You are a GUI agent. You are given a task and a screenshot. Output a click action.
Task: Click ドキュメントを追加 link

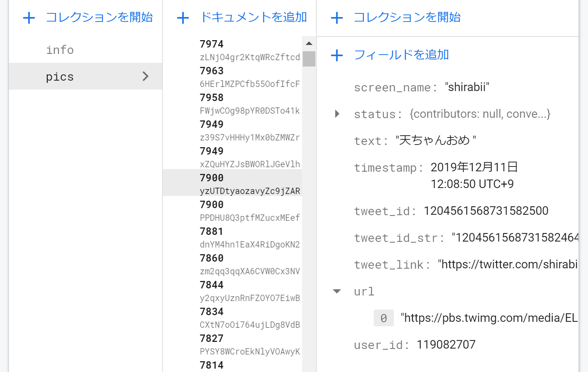click(254, 17)
